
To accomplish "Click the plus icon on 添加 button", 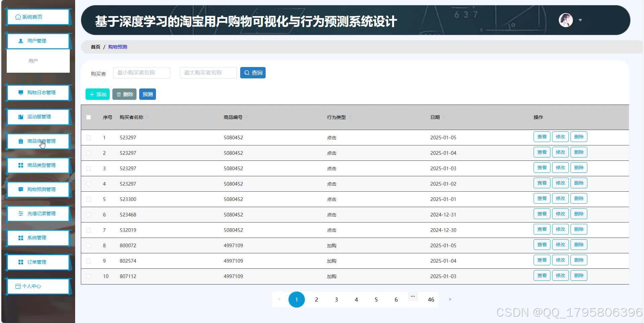I will [92, 94].
